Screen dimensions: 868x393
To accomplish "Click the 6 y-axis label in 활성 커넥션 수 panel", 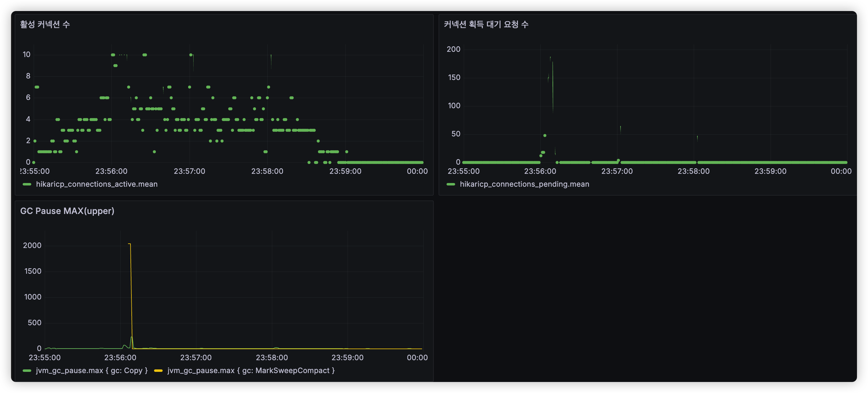I will [28, 97].
